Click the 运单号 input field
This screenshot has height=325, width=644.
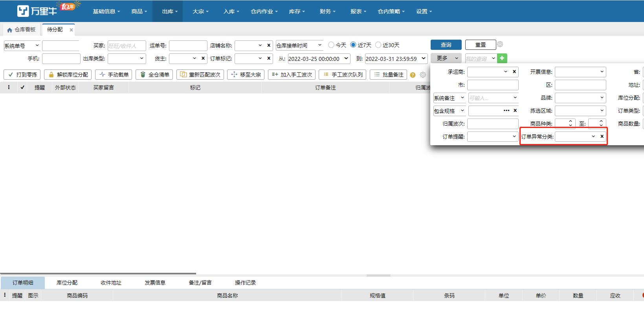click(x=188, y=46)
